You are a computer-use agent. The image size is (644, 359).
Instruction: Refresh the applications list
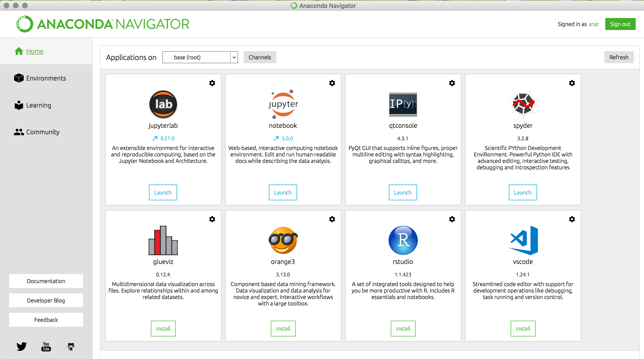[619, 57]
